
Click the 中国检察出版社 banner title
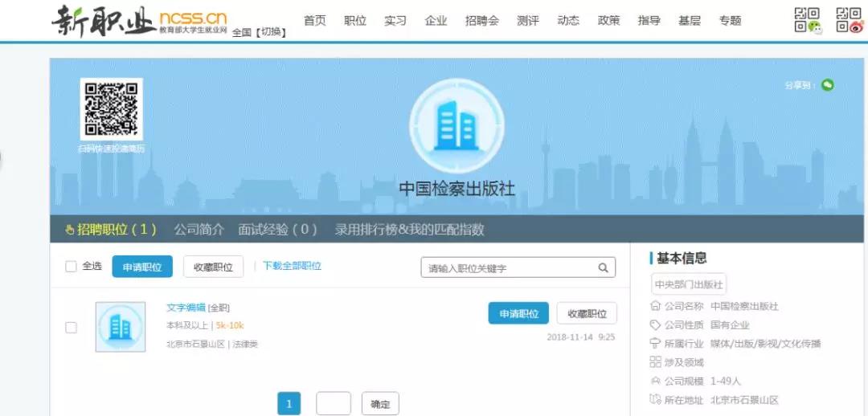457,190
